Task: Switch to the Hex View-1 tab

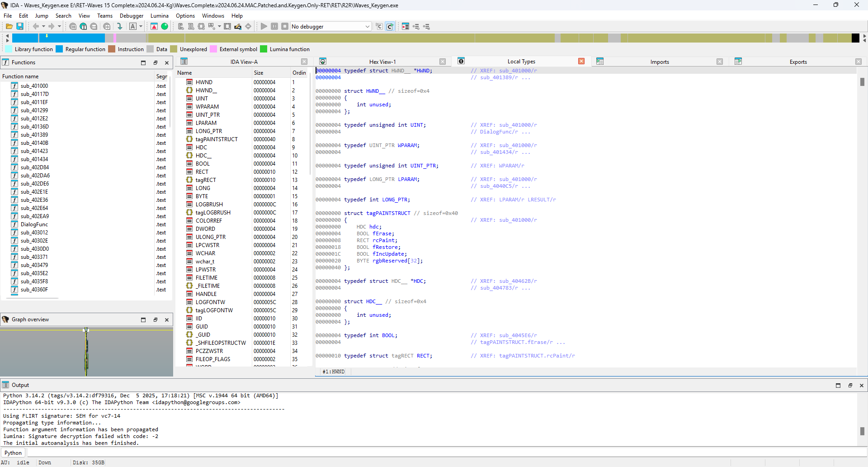Action: click(x=382, y=62)
